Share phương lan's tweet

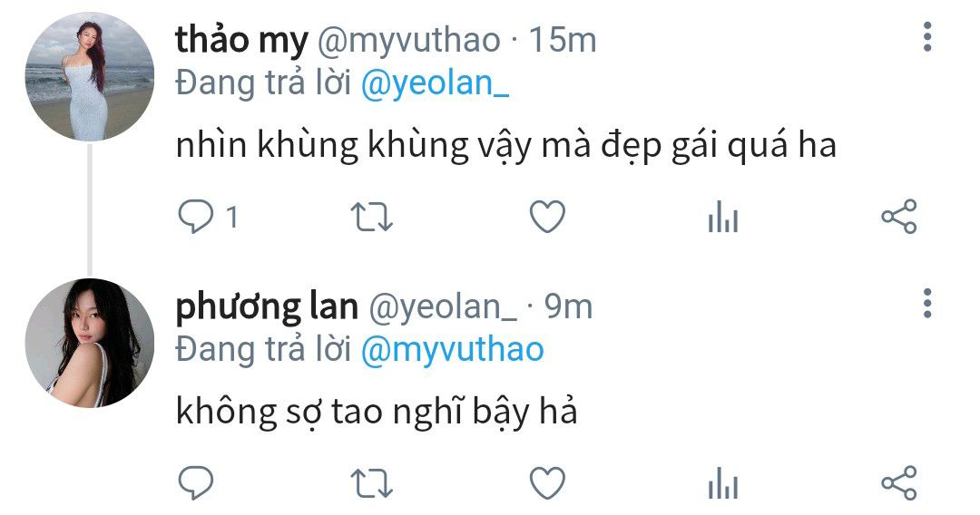898,483
